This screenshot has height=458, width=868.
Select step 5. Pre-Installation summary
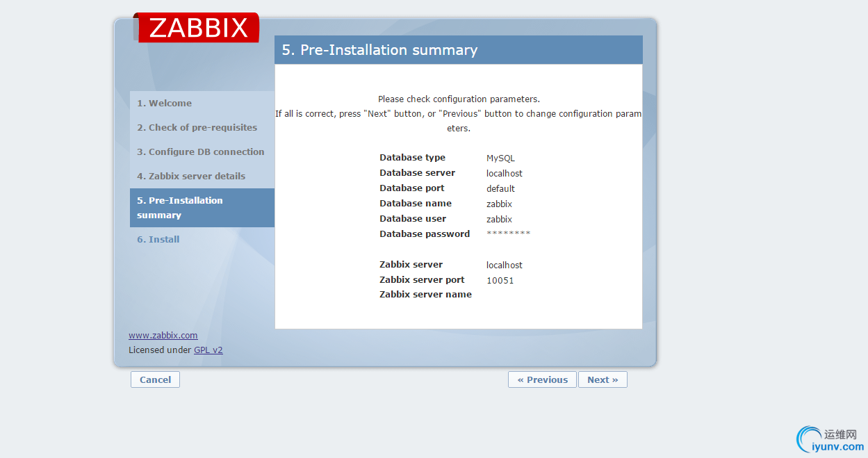[x=202, y=208]
